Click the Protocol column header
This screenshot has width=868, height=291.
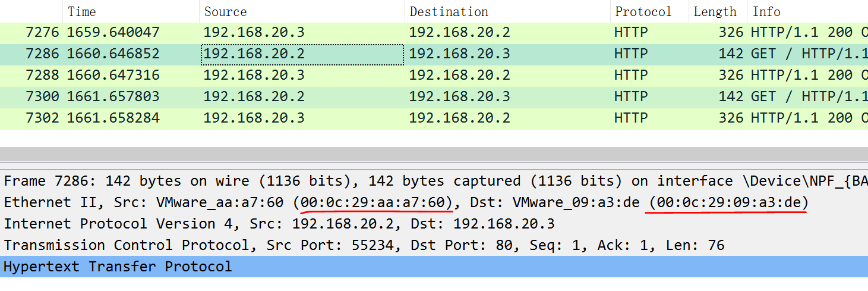643,11
